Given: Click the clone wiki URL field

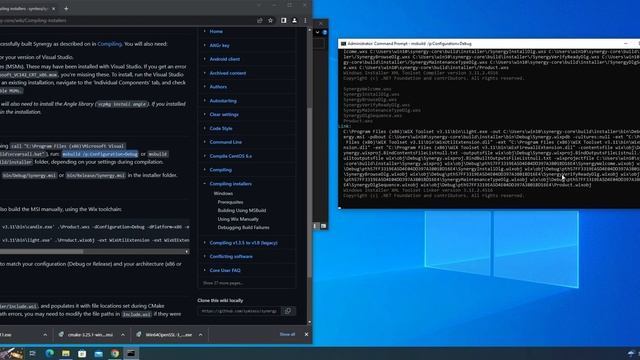Looking at the screenshot, I should [240, 311].
